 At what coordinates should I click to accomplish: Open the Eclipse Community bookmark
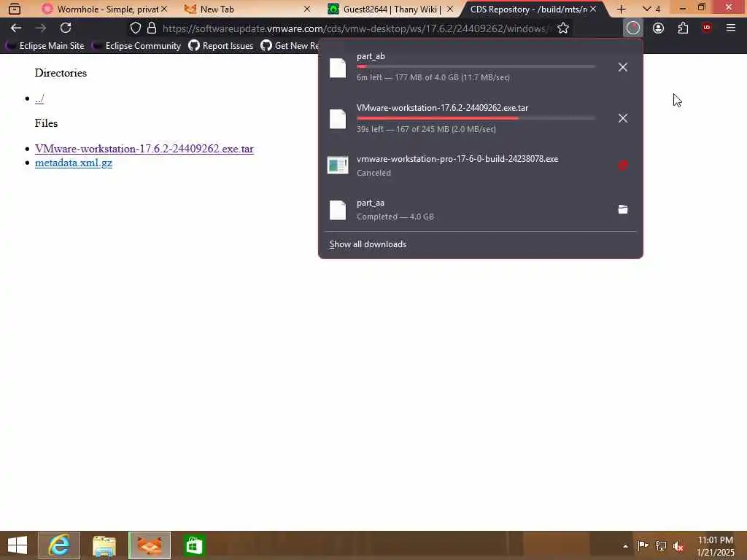(136, 46)
